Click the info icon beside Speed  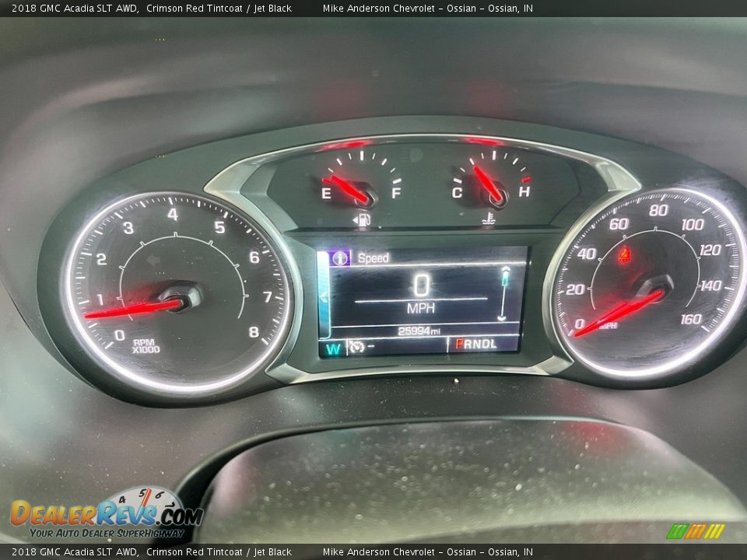tap(340, 258)
